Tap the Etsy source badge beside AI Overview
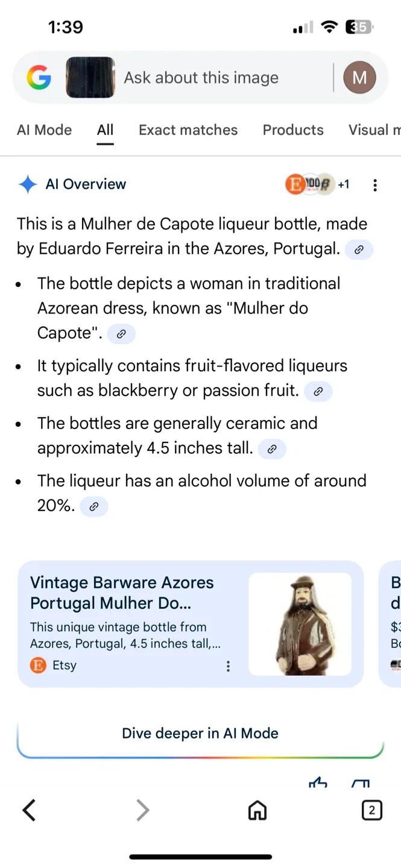401x868 pixels. pos(295,184)
